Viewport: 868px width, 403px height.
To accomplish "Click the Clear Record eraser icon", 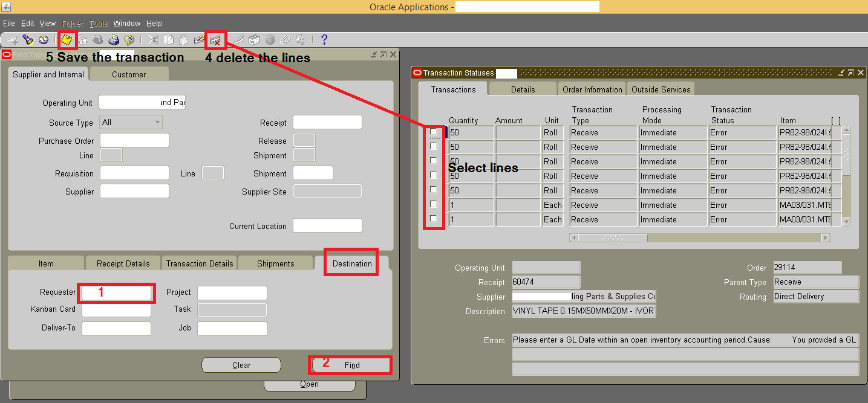I will (200, 40).
